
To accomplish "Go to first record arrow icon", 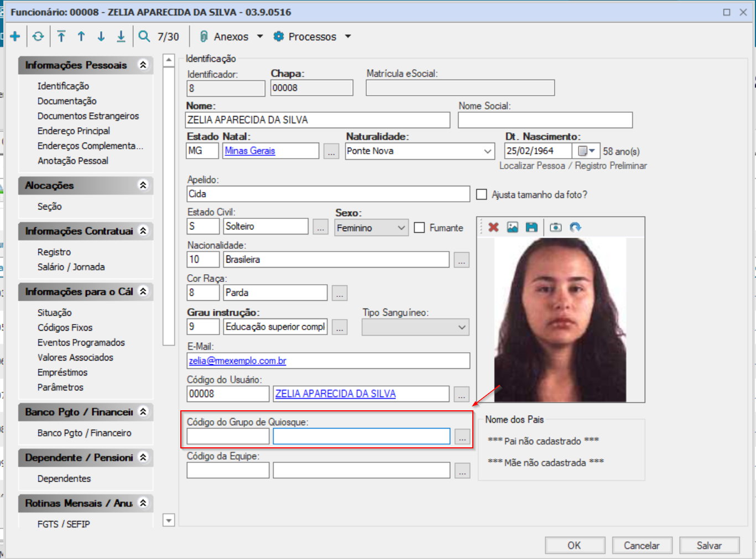I will click(x=61, y=36).
